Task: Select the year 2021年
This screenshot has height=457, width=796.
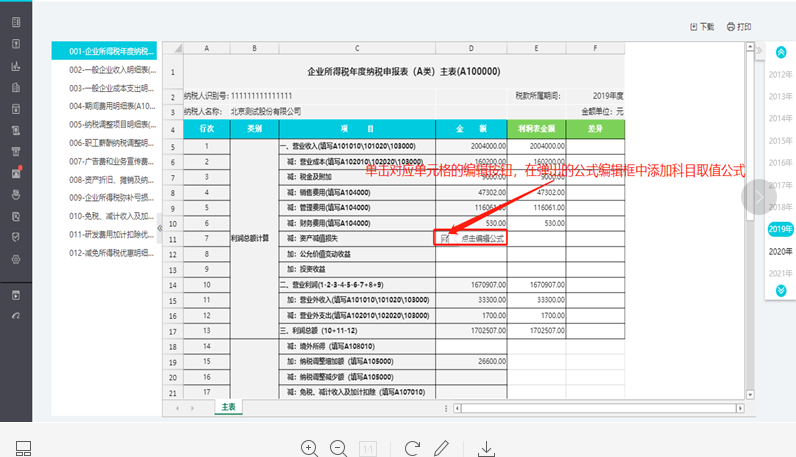Action: 780,273
